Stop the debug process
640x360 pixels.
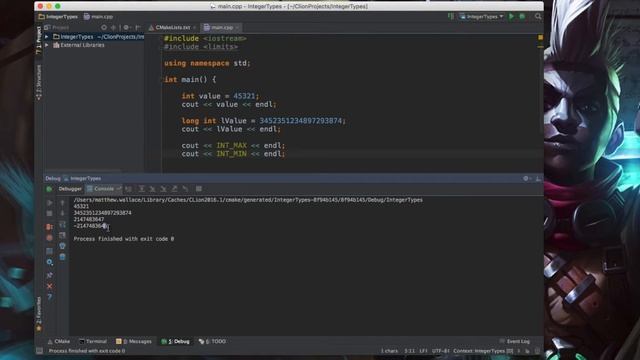[49, 213]
